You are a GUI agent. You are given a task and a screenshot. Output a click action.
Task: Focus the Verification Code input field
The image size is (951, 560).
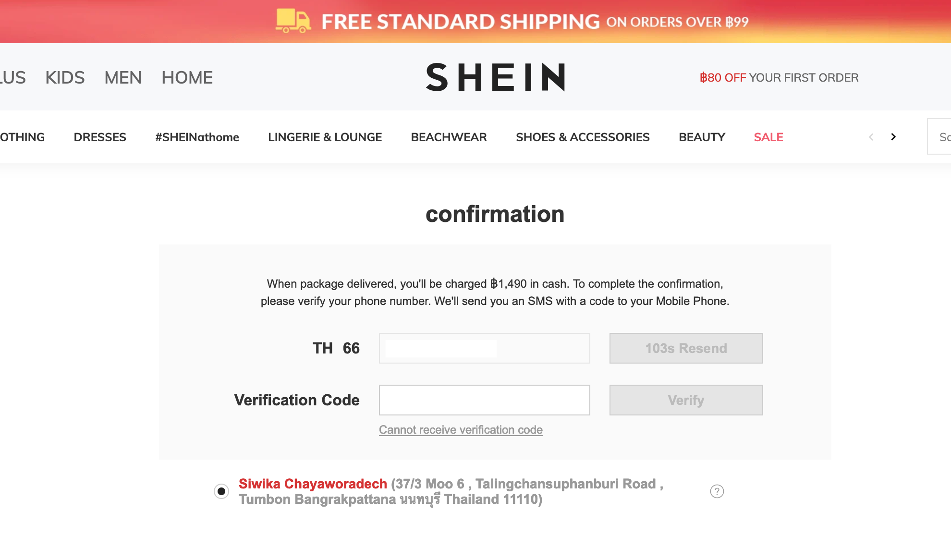[484, 400]
